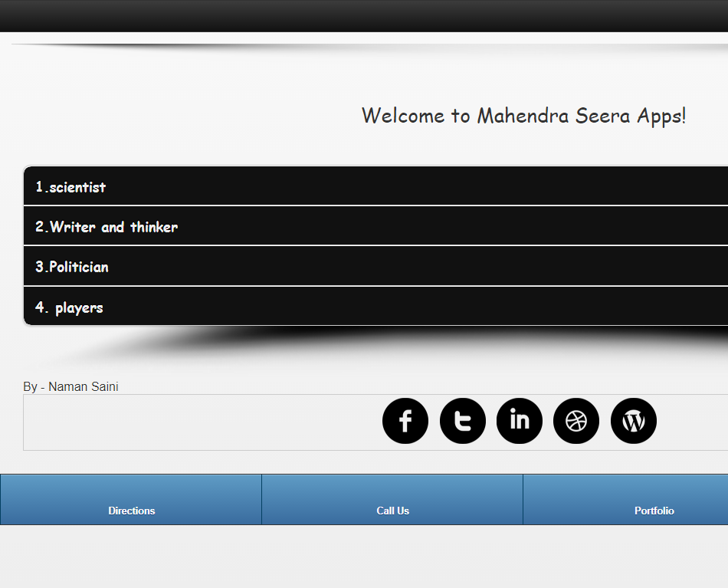This screenshot has height=588, width=728.
Task: Select the '1.scientist' list item
Action: pos(375,186)
